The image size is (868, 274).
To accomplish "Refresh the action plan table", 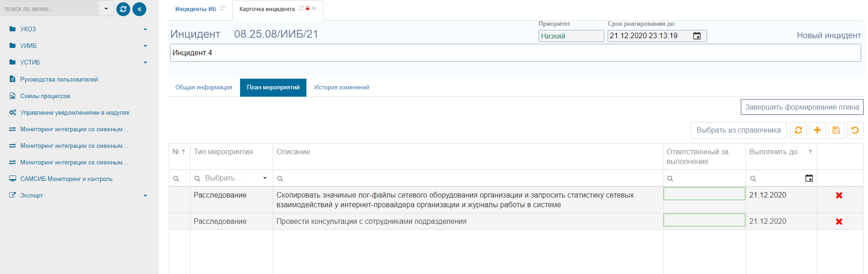I will pyautogui.click(x=799, y=130).
